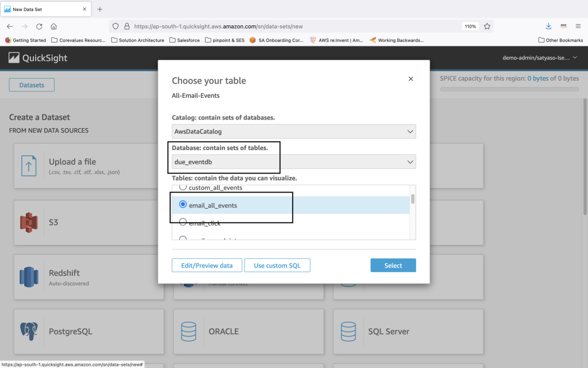
Task: Open the browser downloads icon
Action: click(x=548, y=26)
